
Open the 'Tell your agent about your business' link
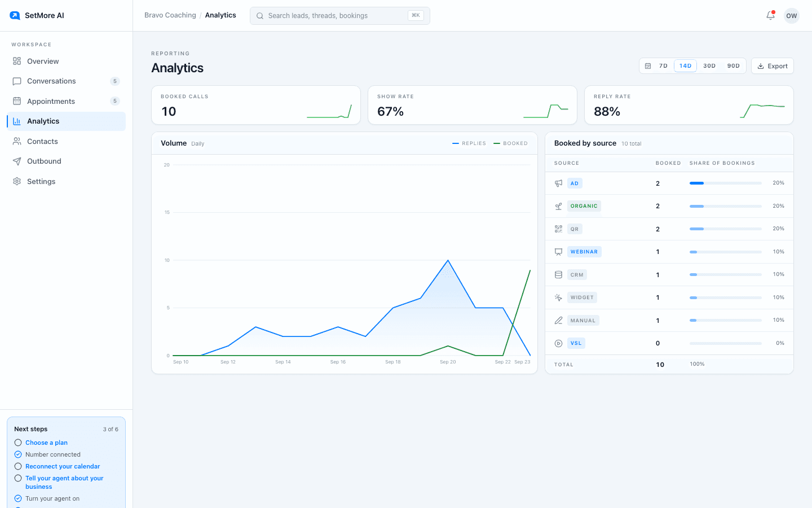pos(64,482)
